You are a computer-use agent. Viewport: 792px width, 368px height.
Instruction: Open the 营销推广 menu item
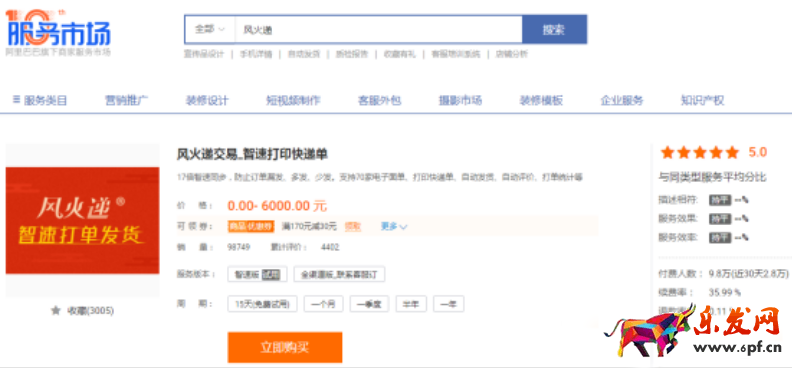click(x=126, y=100)
